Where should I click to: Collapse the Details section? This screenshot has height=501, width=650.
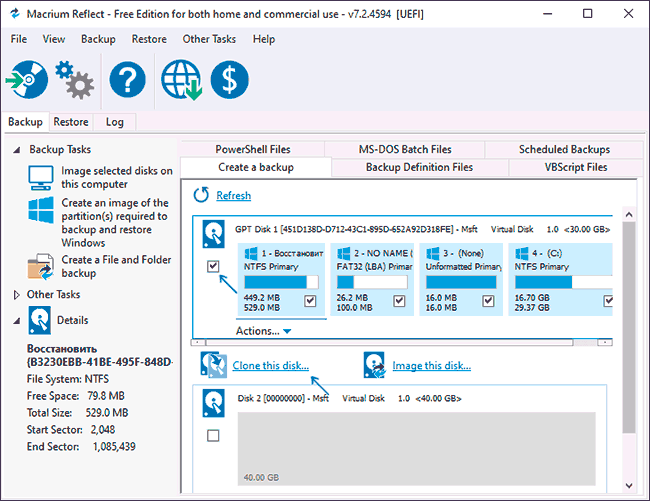[17, 320]
